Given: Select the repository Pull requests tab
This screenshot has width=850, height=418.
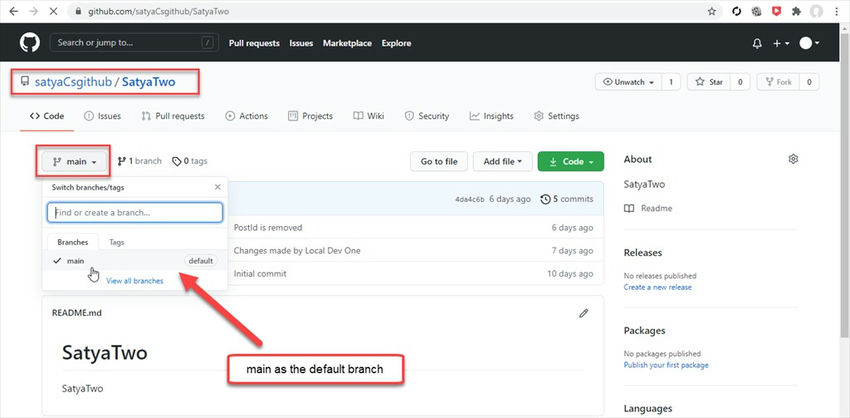Looking at the screenshot, I should 173,116.
